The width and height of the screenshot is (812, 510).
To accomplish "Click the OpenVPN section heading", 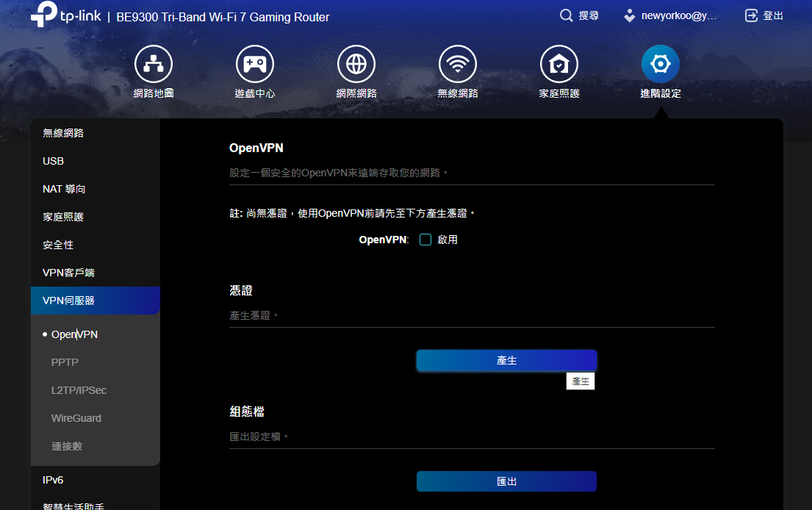I will point(256,148).
